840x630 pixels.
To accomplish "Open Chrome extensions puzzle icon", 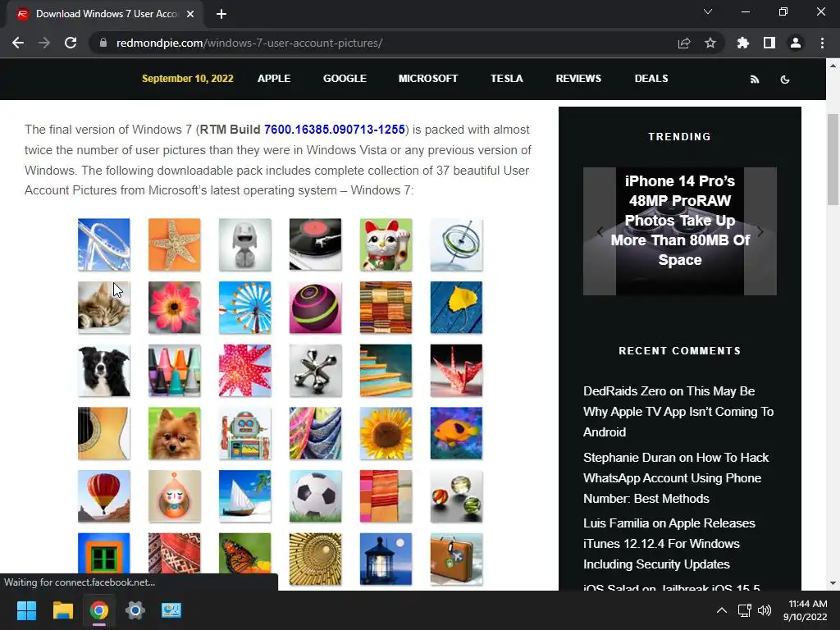I will [743, 43].
